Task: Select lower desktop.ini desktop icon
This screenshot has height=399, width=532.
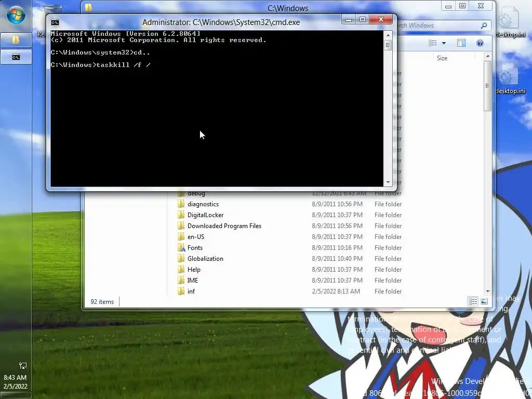Action: click(510, 79)
